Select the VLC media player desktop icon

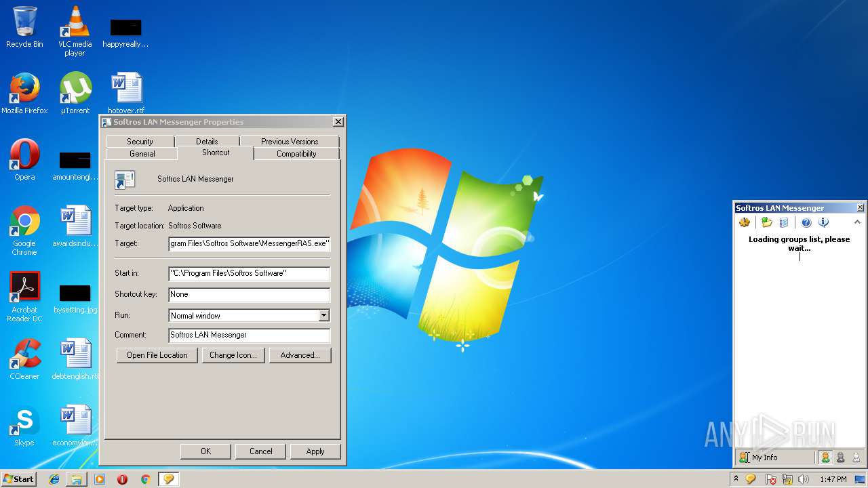(75, 31)
